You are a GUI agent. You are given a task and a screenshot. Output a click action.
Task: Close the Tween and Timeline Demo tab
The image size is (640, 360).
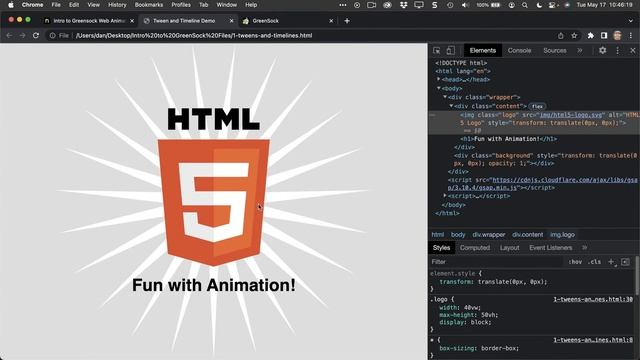231,21
